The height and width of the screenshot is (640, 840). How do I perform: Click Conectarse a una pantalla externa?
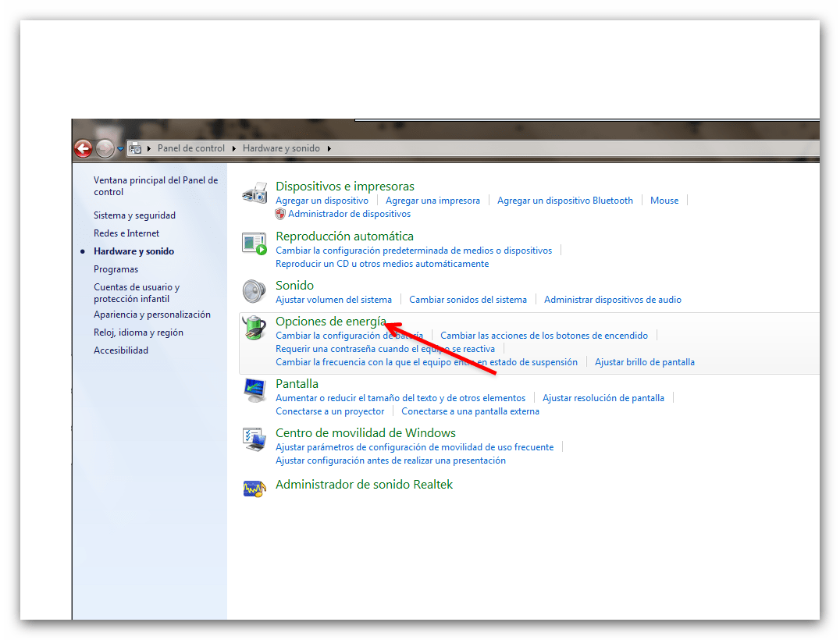(471, 412)
